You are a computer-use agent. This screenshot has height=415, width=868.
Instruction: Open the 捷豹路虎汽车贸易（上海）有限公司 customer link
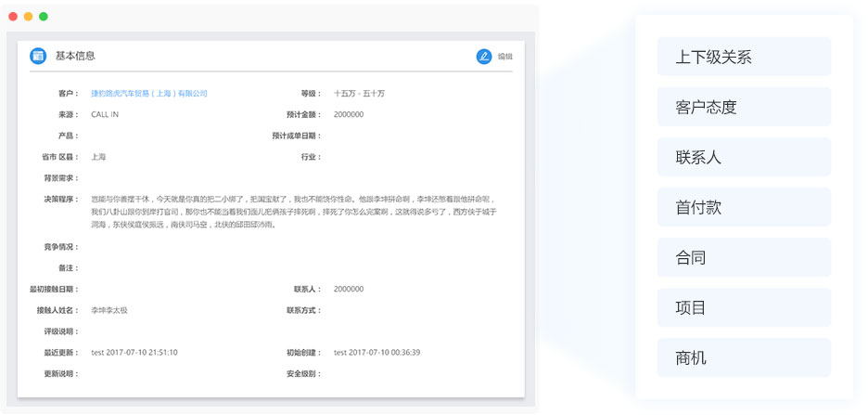[148, 94]
